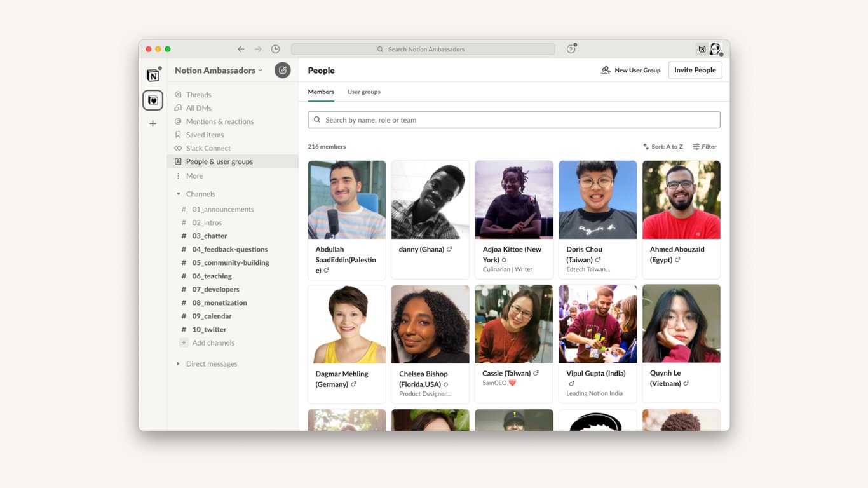Compose a new message with the pencil icon
868x488 pixels.
282,70
